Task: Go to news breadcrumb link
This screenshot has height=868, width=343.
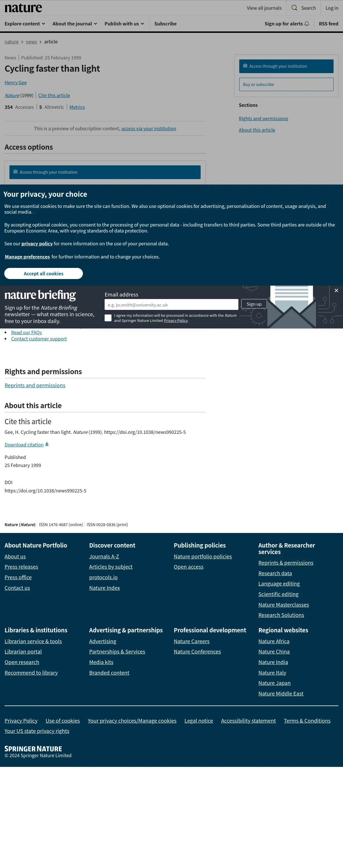Action: (31, 42)
